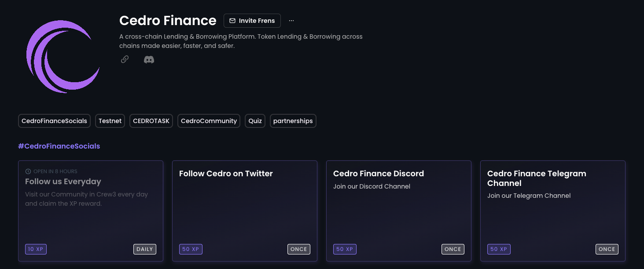The height and width of the screenshot is (269, 644).
Task: Click the 50 XP badge on Discord card
Action: pyautogui.click(x=345, y=249)
